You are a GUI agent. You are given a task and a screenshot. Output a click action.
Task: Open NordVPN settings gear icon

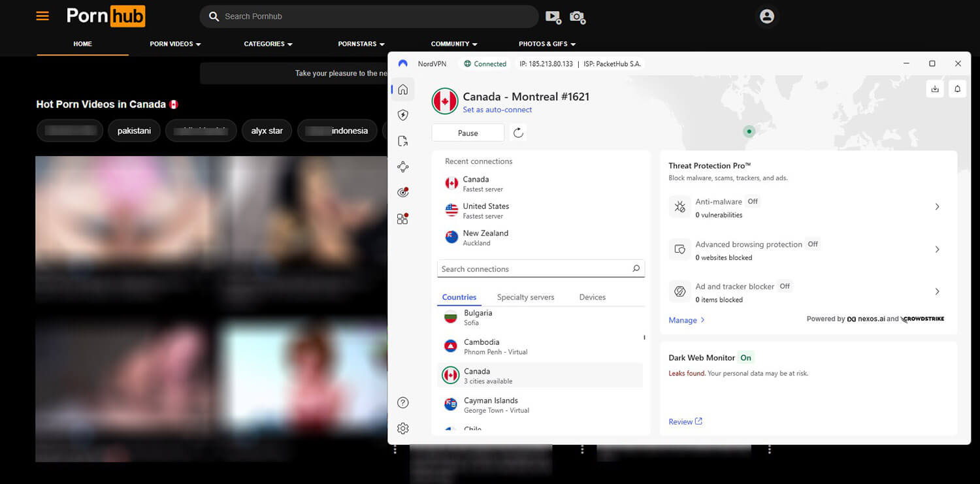(403, 428)
